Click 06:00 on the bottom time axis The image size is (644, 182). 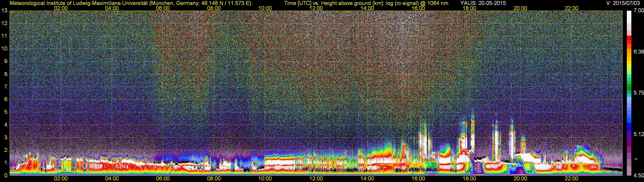click(163, 179)
